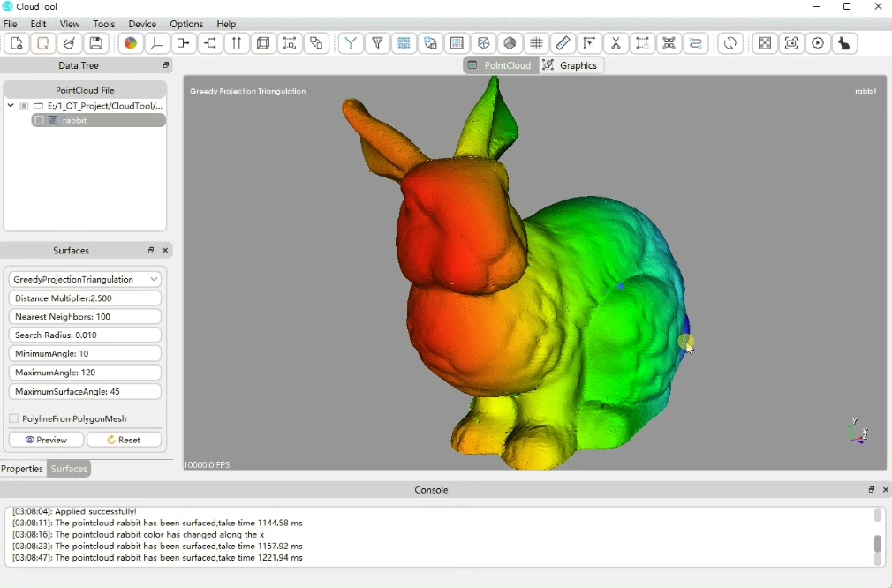Click the clear all broom icon
Image resolution: width=892 pixels, height=588 pixels.
coord(70,43)
